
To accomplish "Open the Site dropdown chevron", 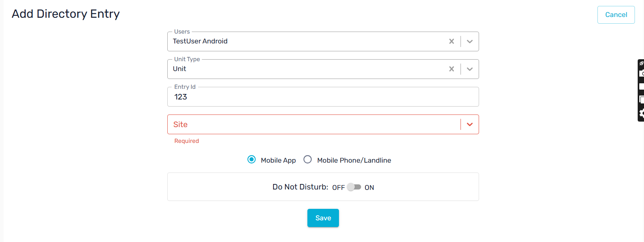I will click(470, 124).
